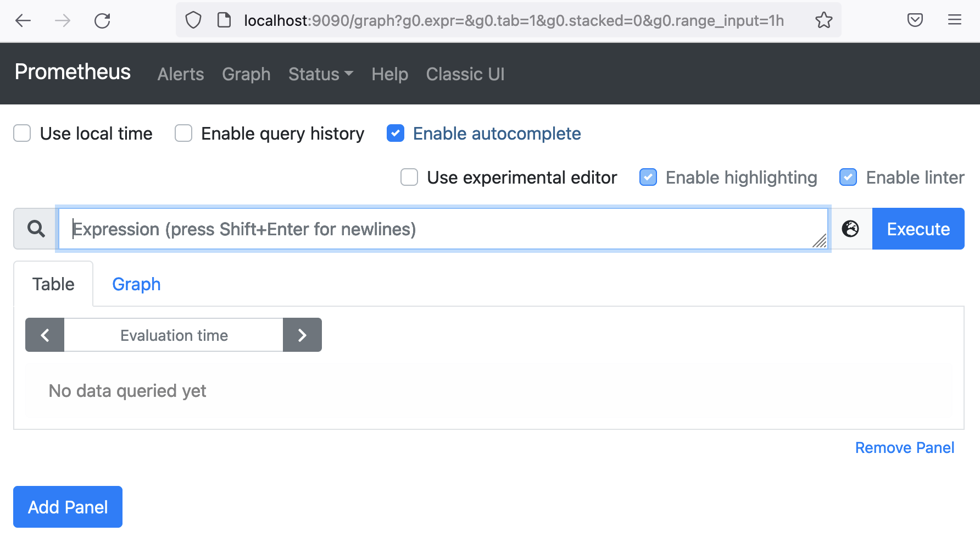
Task: Click the Remove Panel link
Action: tap(904, 447)
